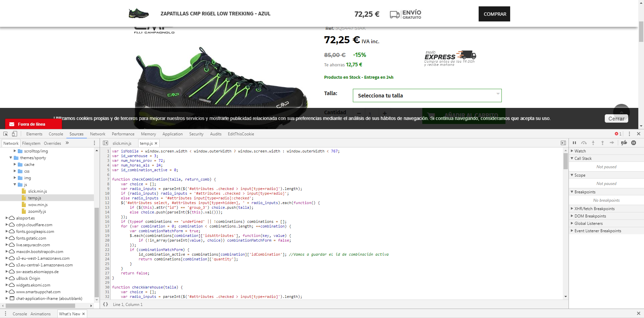Close the DevTools panel

pyautogui.click(x=639, y=134)
